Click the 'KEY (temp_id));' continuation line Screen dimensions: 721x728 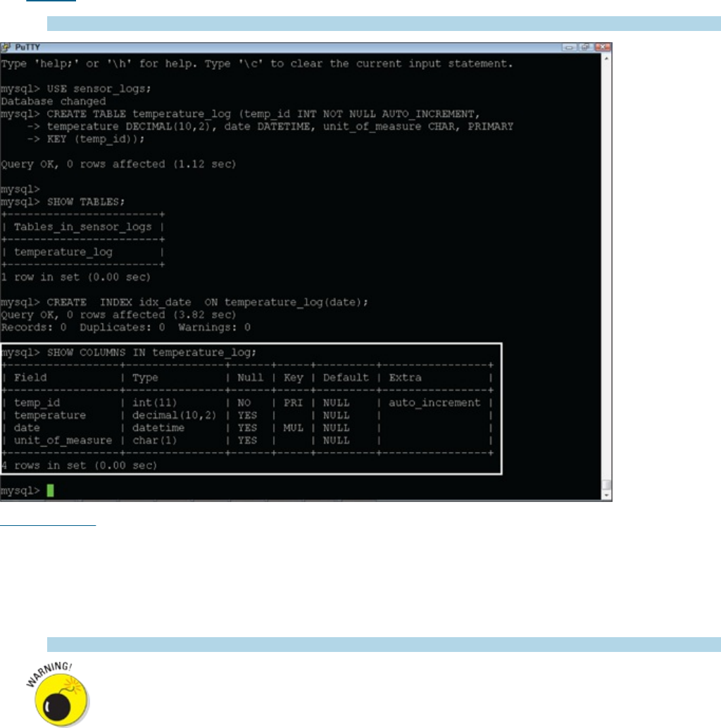pos(96,139)
